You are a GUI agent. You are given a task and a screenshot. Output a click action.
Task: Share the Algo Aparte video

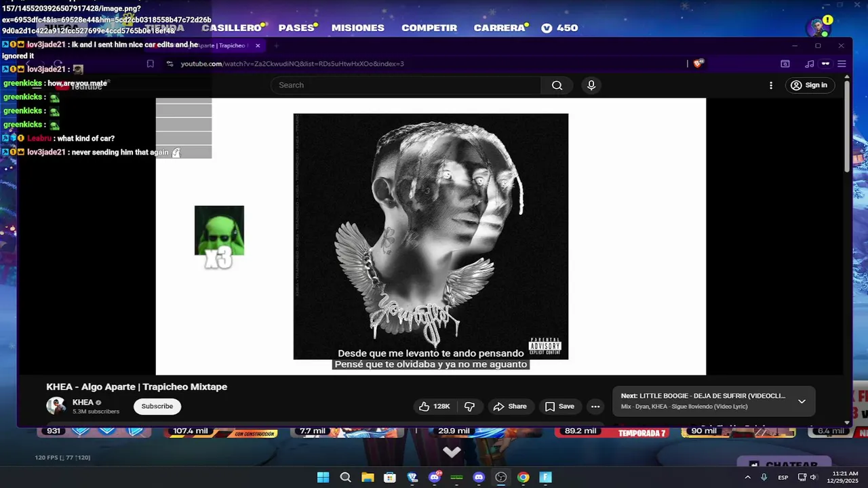pyautogui.click(x=510, y=407)
